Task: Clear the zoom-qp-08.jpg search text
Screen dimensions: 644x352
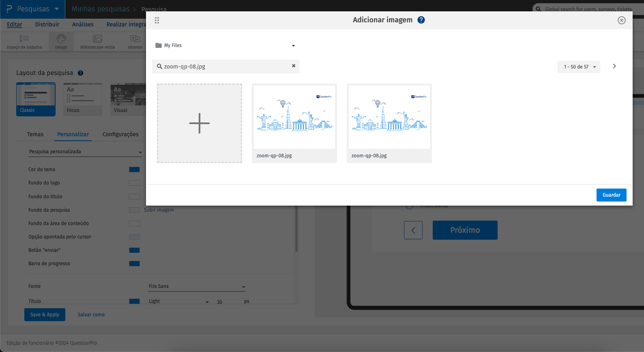Action: [x=294, y=66]
